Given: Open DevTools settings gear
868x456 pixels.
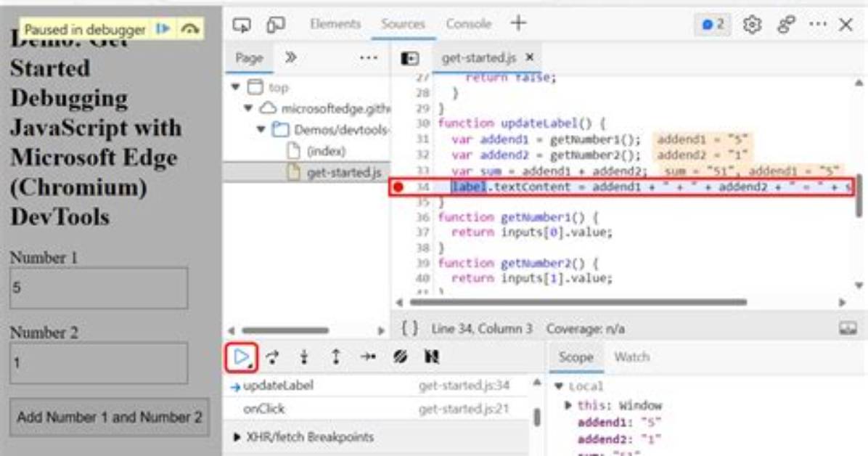Looking at the screenshot, I should [x=752, y=25].
